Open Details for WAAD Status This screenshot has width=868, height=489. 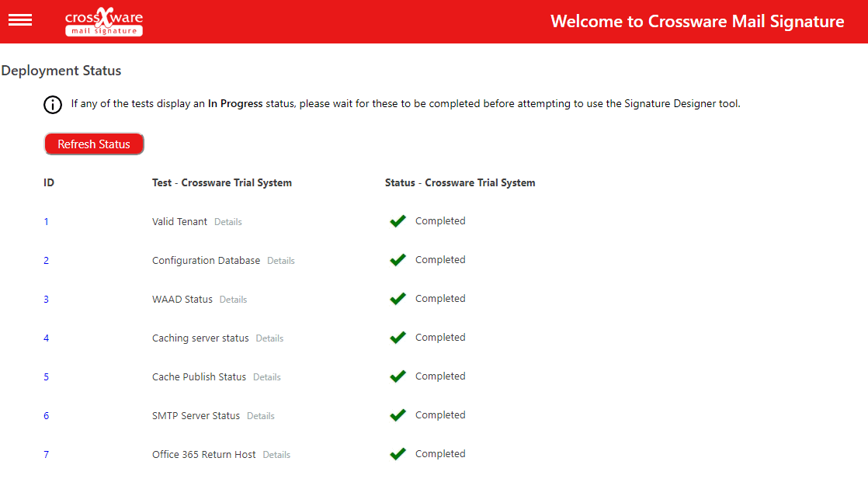[x=232, y=299]
